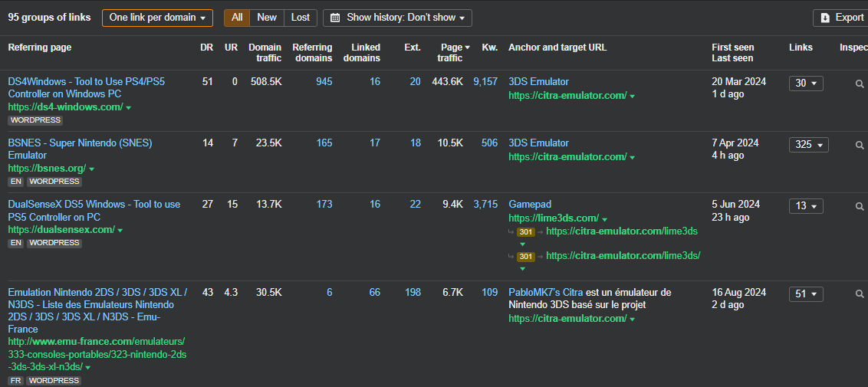
Task: Click the EN tag in BSNES row
Action: tap(15, 182)
